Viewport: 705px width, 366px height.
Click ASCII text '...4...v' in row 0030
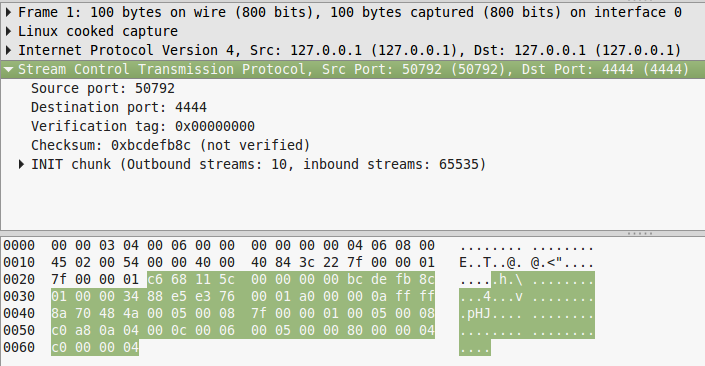point(491,297)
